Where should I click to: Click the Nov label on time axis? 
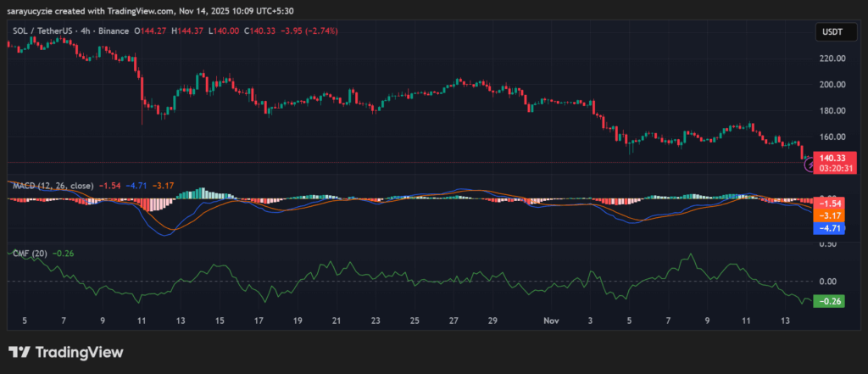pyautogui.click(x=553, y=322)
